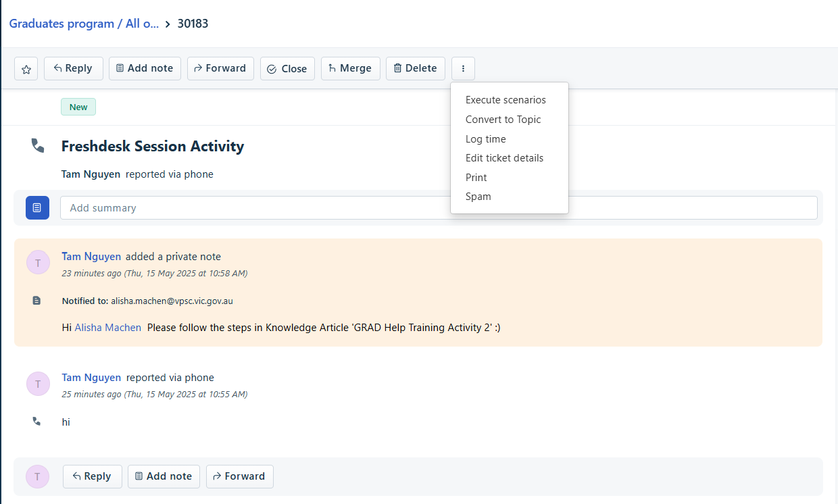Star this ticket with the star icon
The height and width of the screenshot is (504, 838).
[x=26, y=69]
